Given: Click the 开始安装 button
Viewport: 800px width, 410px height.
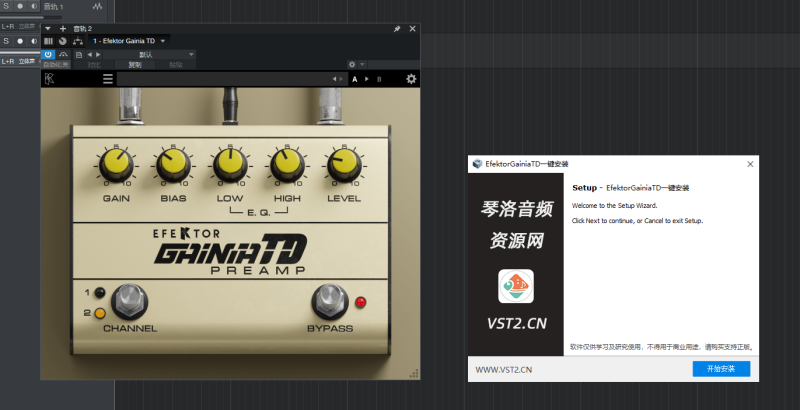Looking at the screenshot, I should pos(720,369).
